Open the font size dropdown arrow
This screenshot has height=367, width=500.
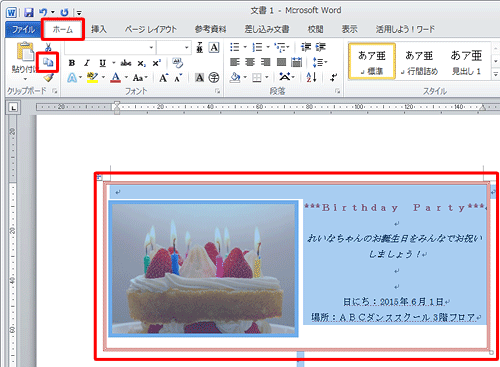coord(186,48)
